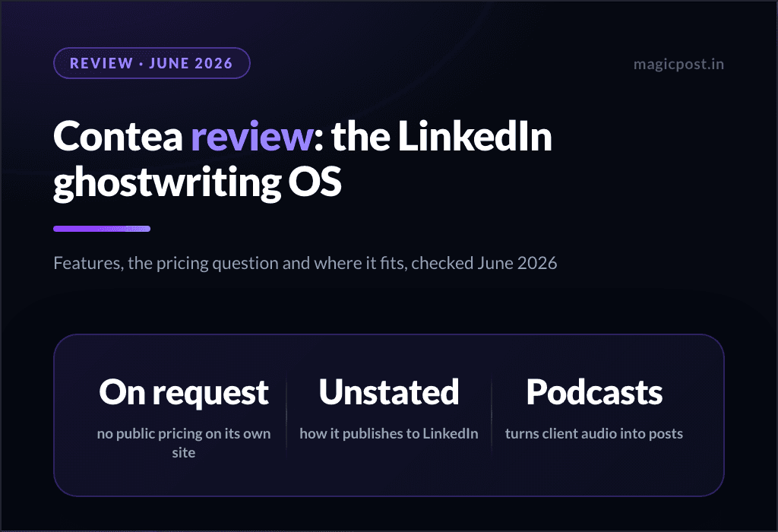The width and height of the screenshot is (778, 532).
Task: Click the word "site" below pricing caption
Action: 184,453
